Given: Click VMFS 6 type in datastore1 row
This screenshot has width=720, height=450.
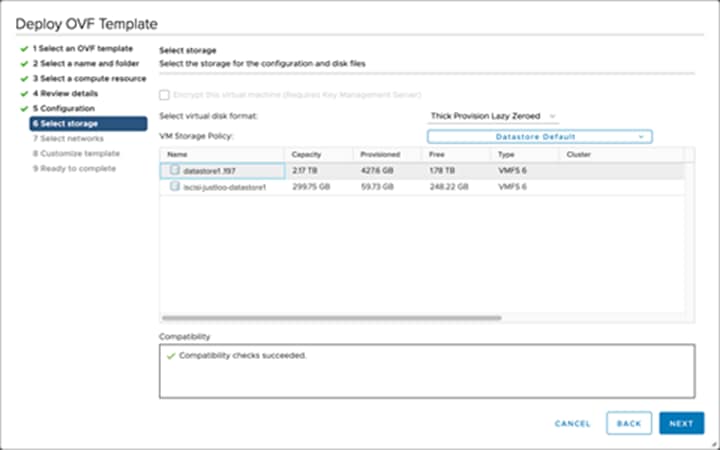Looking at the screenshot, I should coord(512,170).
